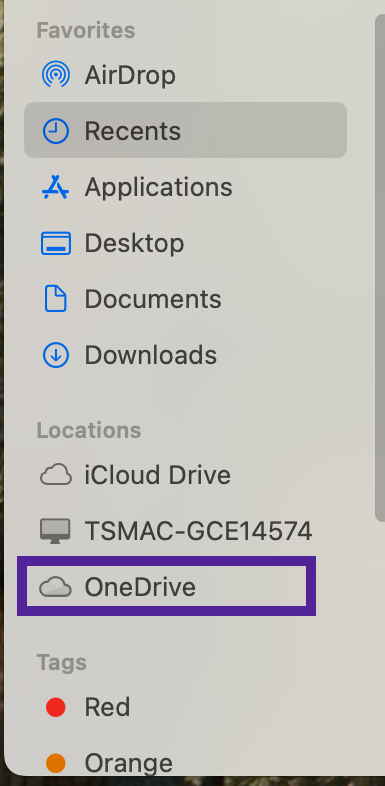The height and width of the screenshot is (786, 385).
Task: Select the Red tag color dot
Action: (x=56, y=707)
